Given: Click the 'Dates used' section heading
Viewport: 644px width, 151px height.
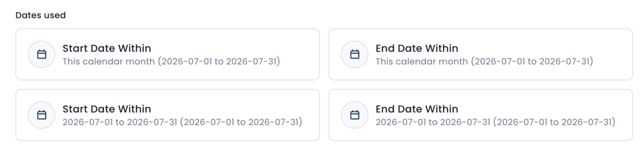Looking at the screenshot, I should (41, 15).
